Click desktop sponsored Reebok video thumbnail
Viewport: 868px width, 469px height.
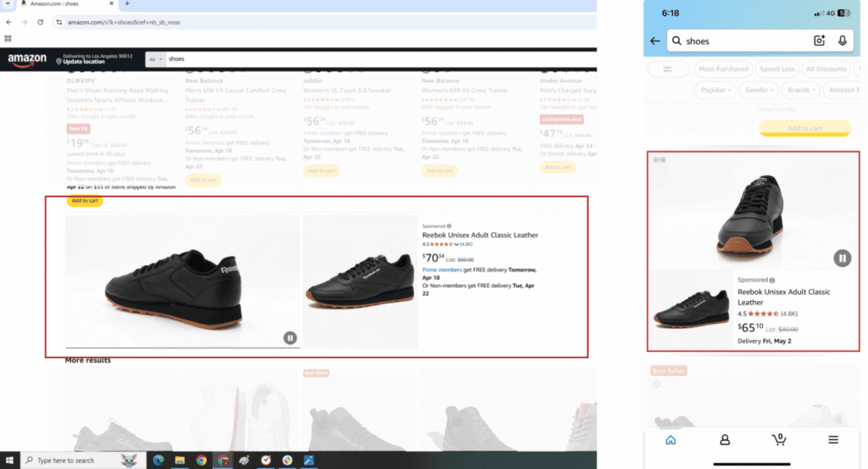coord(183,282)
